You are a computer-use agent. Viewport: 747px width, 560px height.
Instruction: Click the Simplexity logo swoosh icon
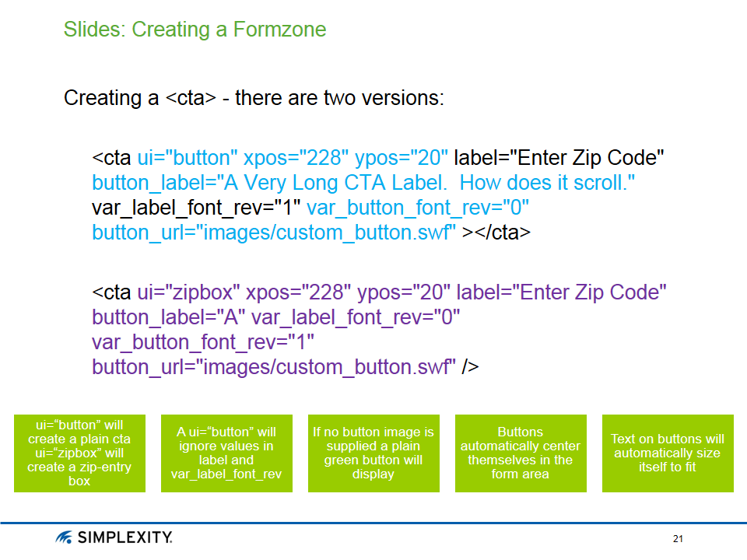coord(65,537)
